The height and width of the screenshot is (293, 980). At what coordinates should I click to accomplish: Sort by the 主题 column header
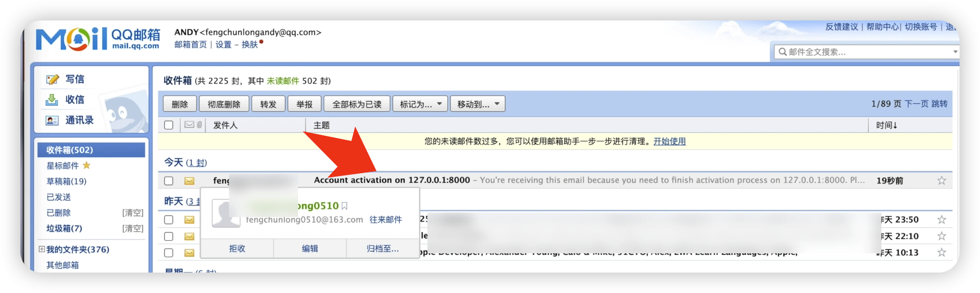321,125
